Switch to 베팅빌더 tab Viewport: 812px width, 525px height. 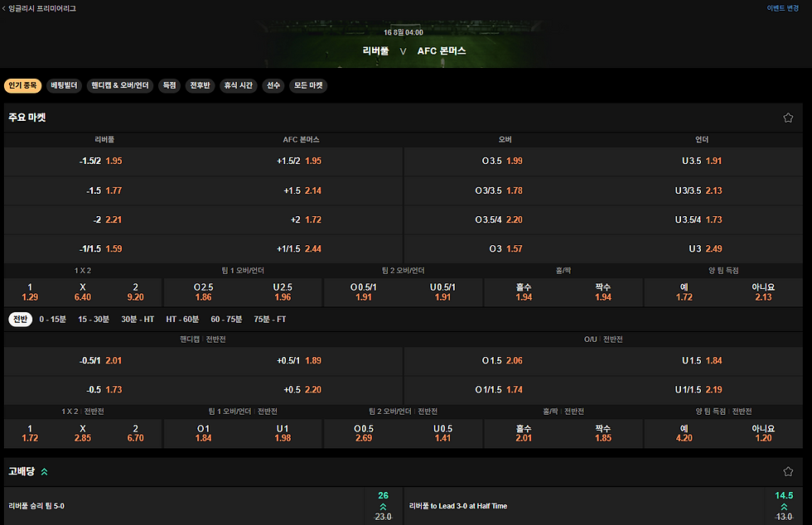[65, 85]
